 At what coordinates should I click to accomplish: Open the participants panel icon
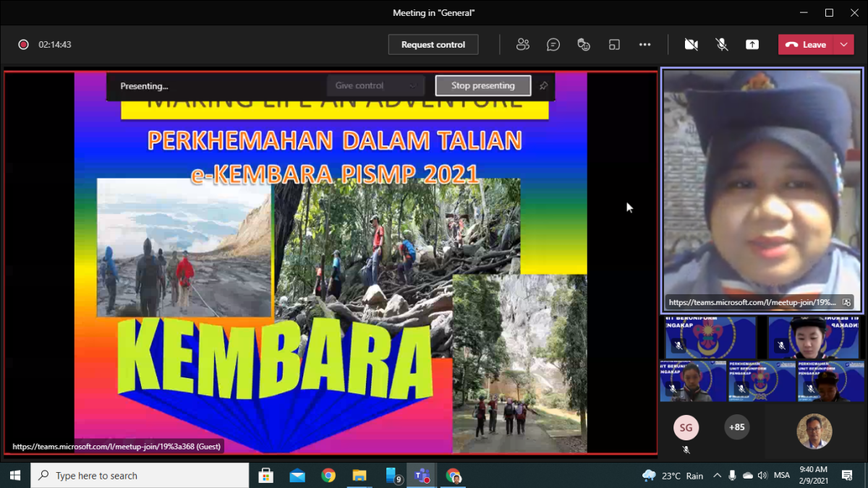tap(523, 45)
